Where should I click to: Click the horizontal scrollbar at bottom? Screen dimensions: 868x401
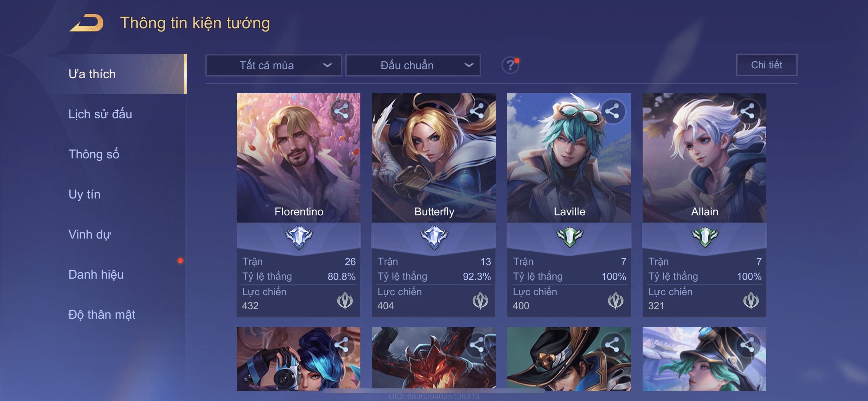[x=434, y=391]
